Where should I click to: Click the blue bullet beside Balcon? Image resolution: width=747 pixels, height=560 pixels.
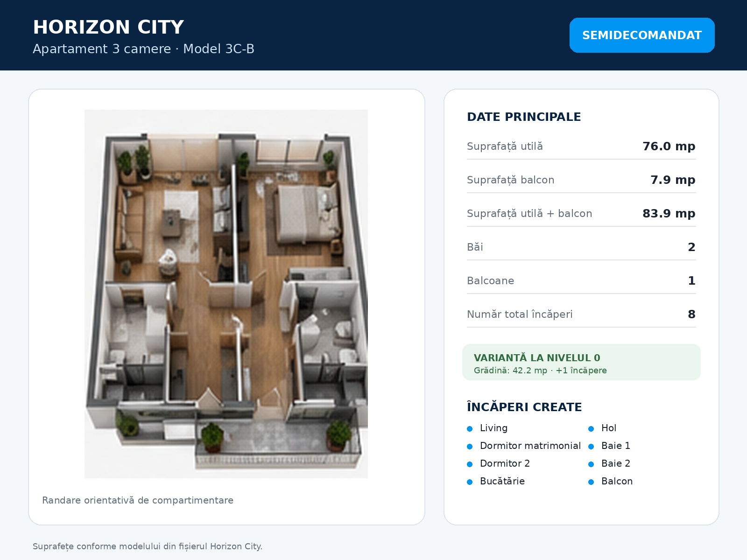tap(591, 482)
